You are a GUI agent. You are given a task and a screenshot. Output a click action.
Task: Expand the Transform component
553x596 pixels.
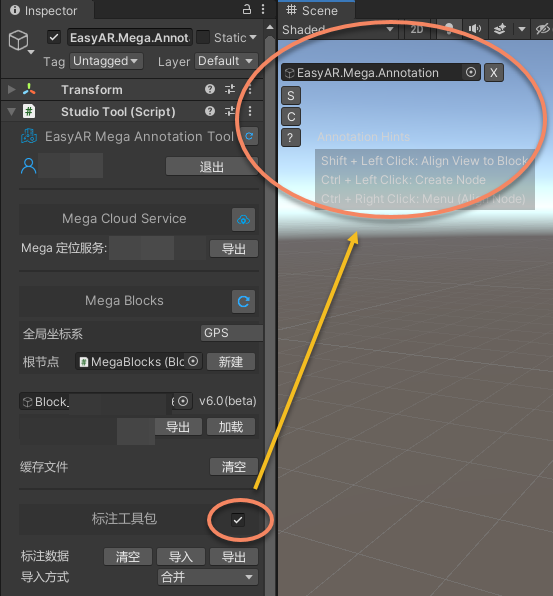coord(11,90)
